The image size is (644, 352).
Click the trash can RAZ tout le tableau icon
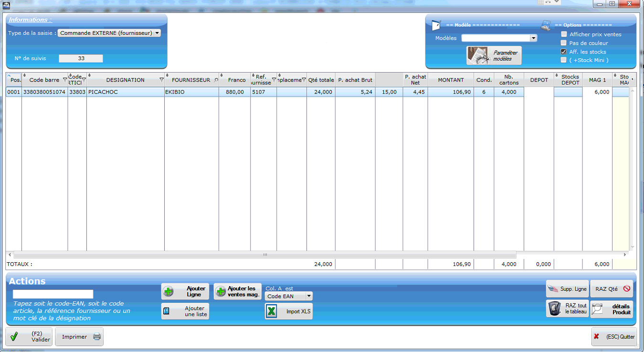(x=554, y=309)
